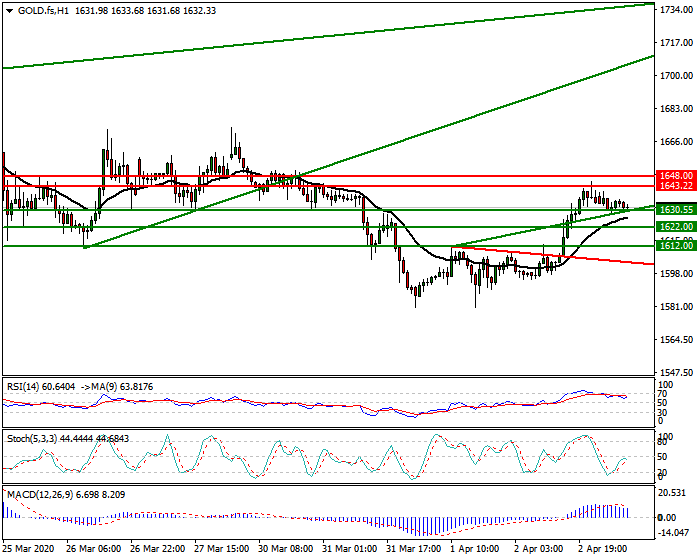Click the 1648.00 red price level label
This screenshot has width=700, height=560.
point(676,176)
